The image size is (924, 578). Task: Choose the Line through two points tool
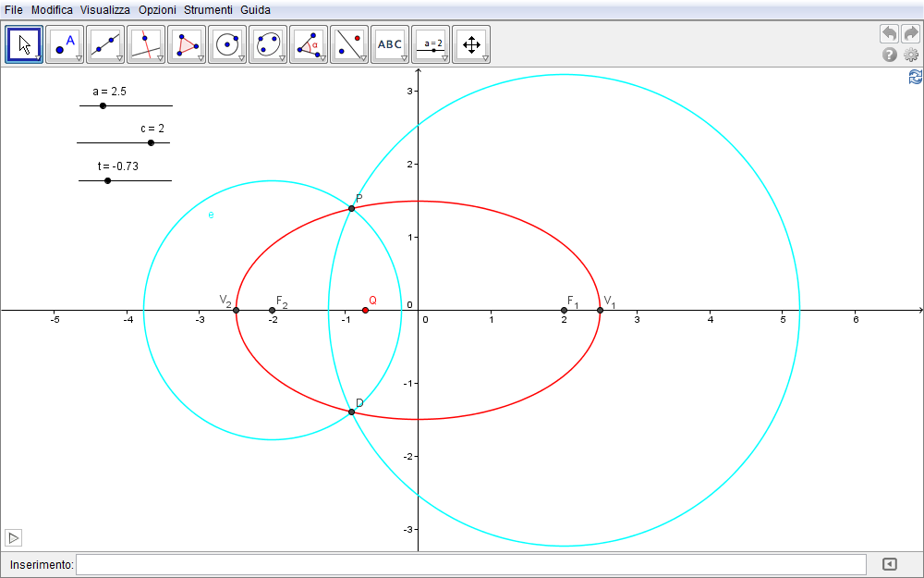click(105, 44)
